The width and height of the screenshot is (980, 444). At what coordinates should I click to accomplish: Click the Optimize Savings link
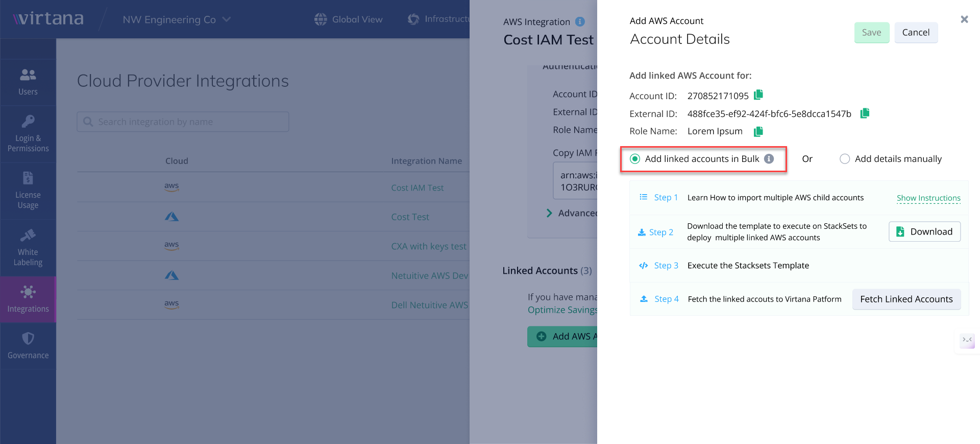pyautogui.click(x=562, y=310)
